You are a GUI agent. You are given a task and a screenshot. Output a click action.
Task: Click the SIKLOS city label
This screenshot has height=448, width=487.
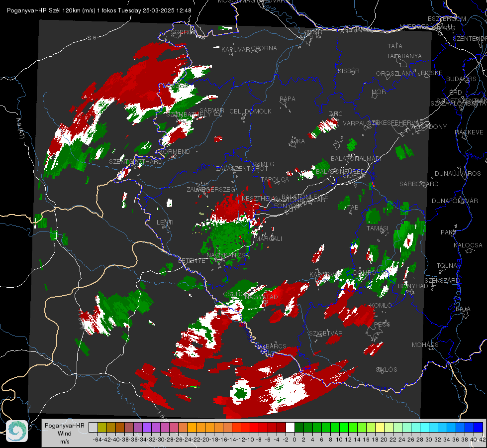pos(387,370)
